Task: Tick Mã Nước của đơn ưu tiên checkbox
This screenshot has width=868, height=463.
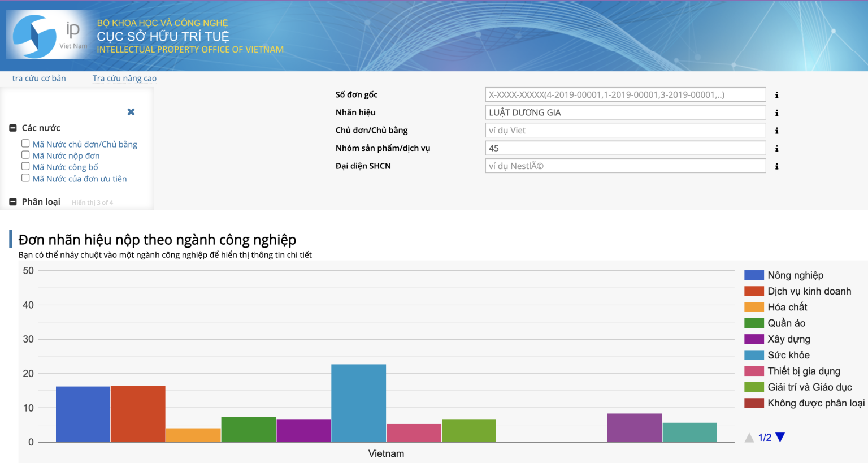Action: point(25,178)
